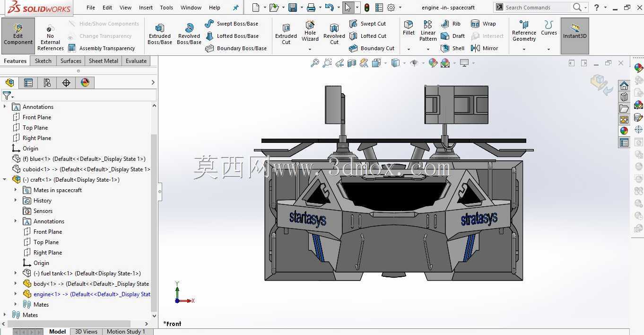Open the PropertyManager tab icon
This screenshot has width=644, height=335.
click(x=28, y=83)
